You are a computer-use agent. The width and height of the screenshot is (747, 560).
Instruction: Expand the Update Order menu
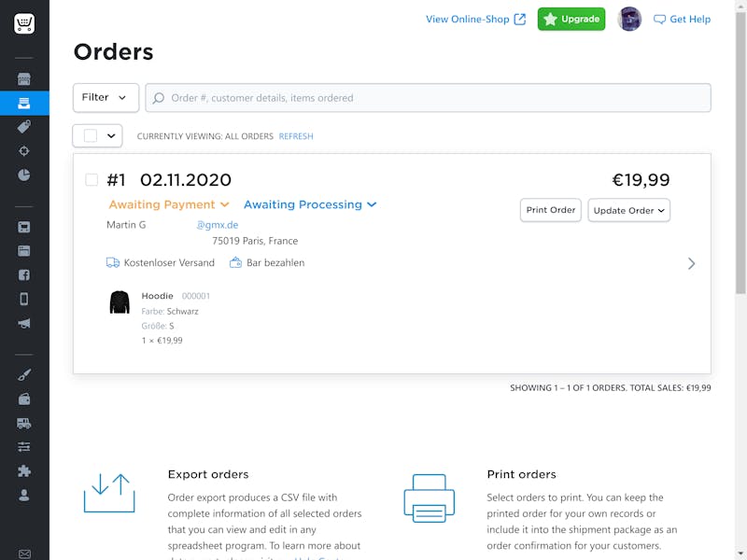click(628, 210)
